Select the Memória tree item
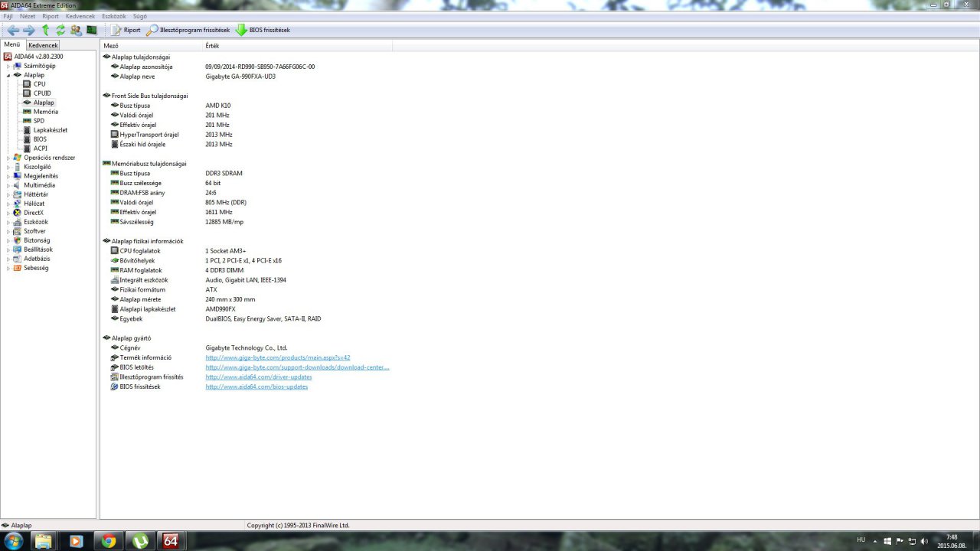The image size is (980, 551). 45,112
